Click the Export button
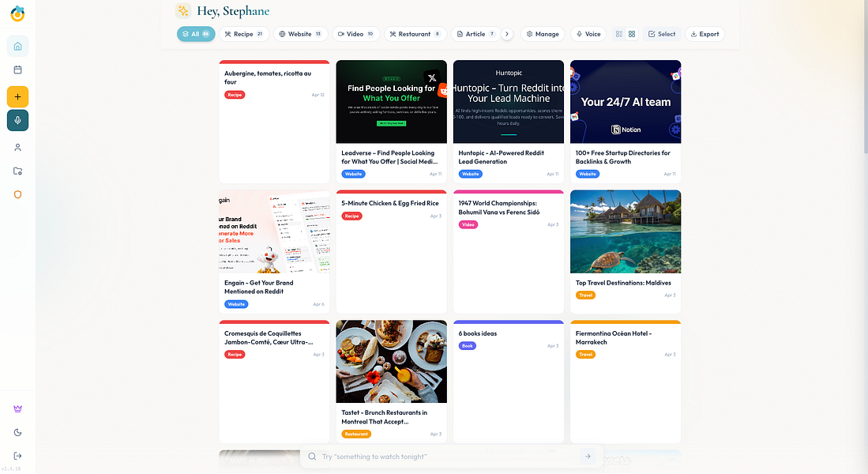The width and height of the screenshot is (868, 474). pyautogui.click(x=705, y=34)
